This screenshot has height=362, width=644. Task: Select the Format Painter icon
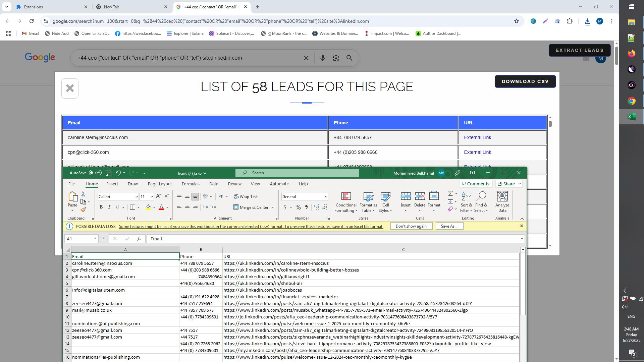coord(83,209)
